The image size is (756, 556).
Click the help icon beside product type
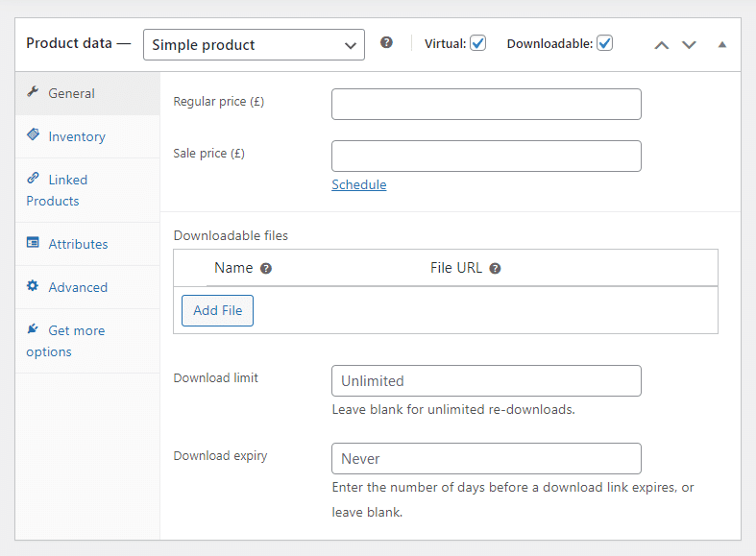pyautogui.click(x=386, y=43)
